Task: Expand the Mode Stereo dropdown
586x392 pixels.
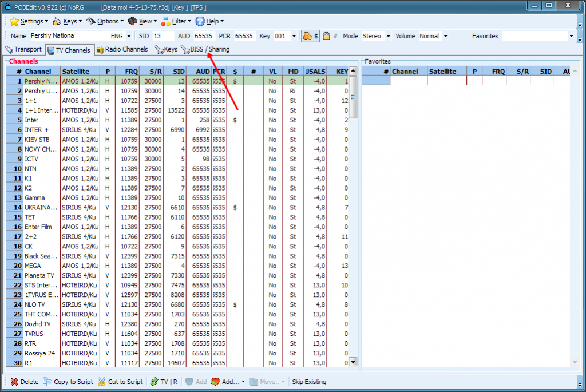Action: pyautogui.click(x=389, y=36)
